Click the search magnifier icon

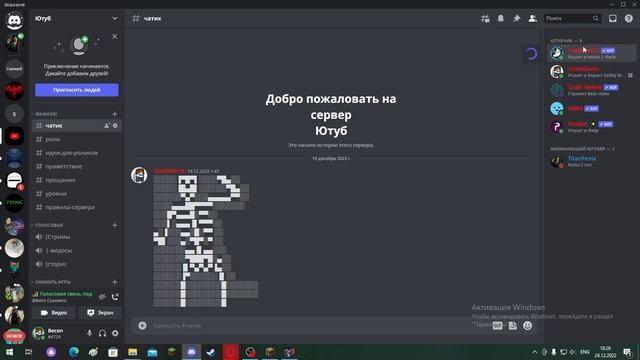point(596,18)
